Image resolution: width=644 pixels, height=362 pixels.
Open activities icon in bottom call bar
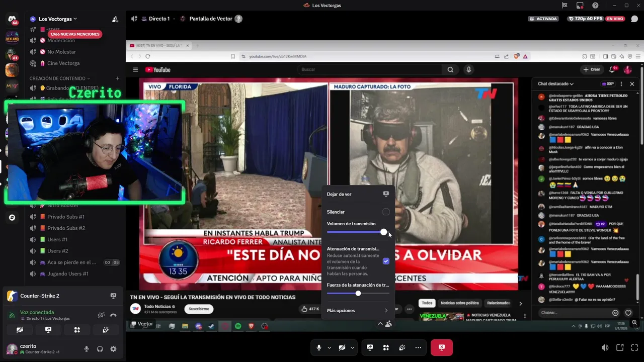386,347
